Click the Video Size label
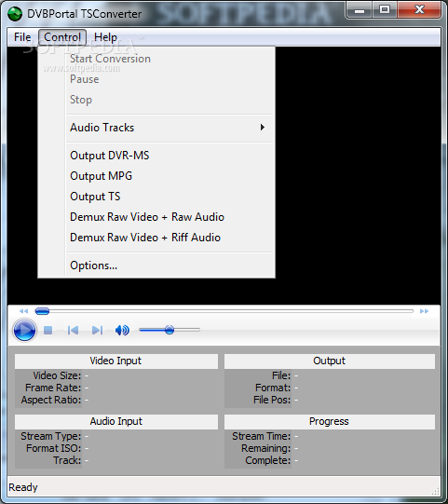Screen dimensions: 448x504 pyautogui.click(x=57, y=375)
